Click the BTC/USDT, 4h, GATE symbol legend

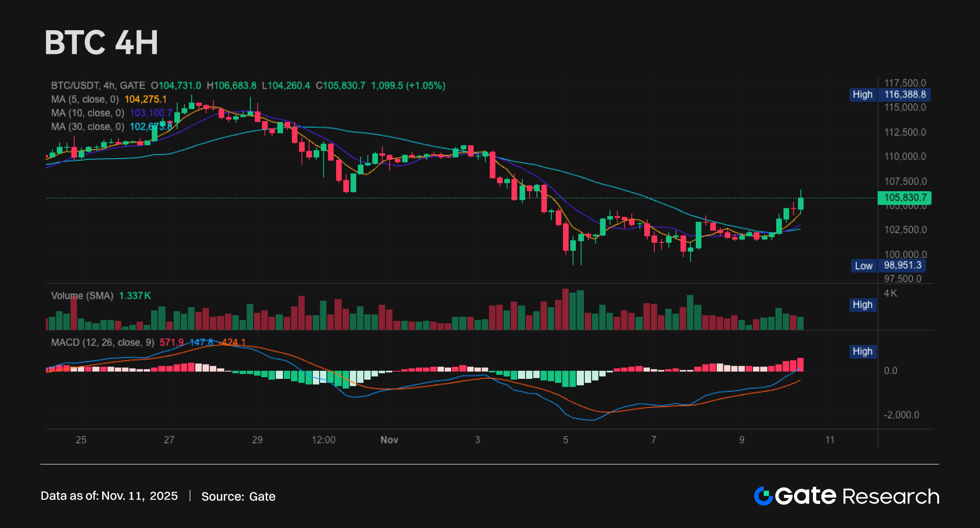98,86
